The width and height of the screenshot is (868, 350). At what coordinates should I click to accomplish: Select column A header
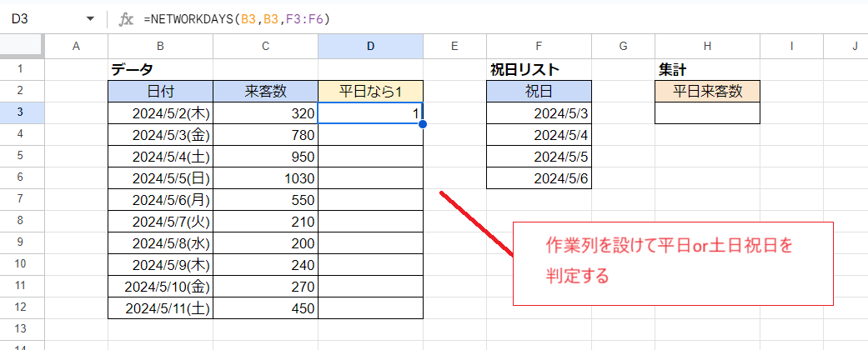(77, 47)
